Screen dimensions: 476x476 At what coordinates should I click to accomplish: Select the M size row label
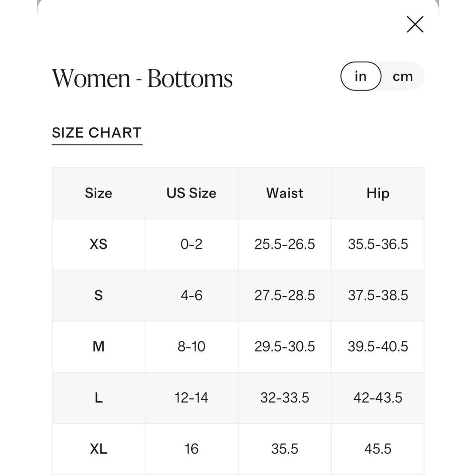(x=99, y=347)
